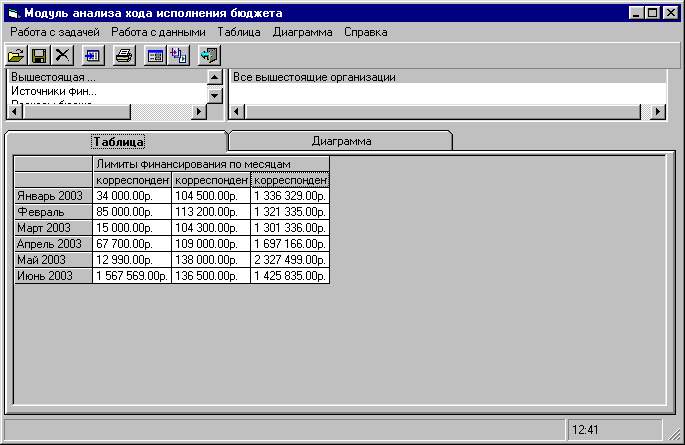Select the Таблица tab
Viewport: 685px width, 445px height.
point(118,141)
